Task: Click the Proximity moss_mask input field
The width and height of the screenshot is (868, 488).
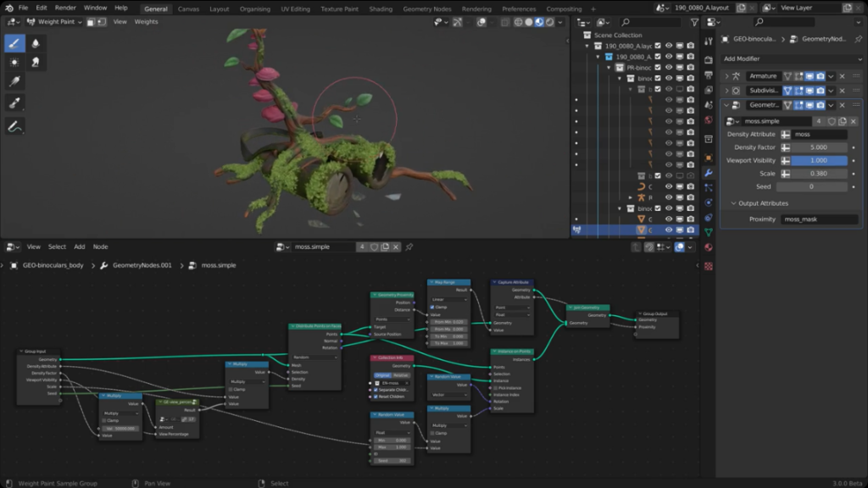Action: 818,219
